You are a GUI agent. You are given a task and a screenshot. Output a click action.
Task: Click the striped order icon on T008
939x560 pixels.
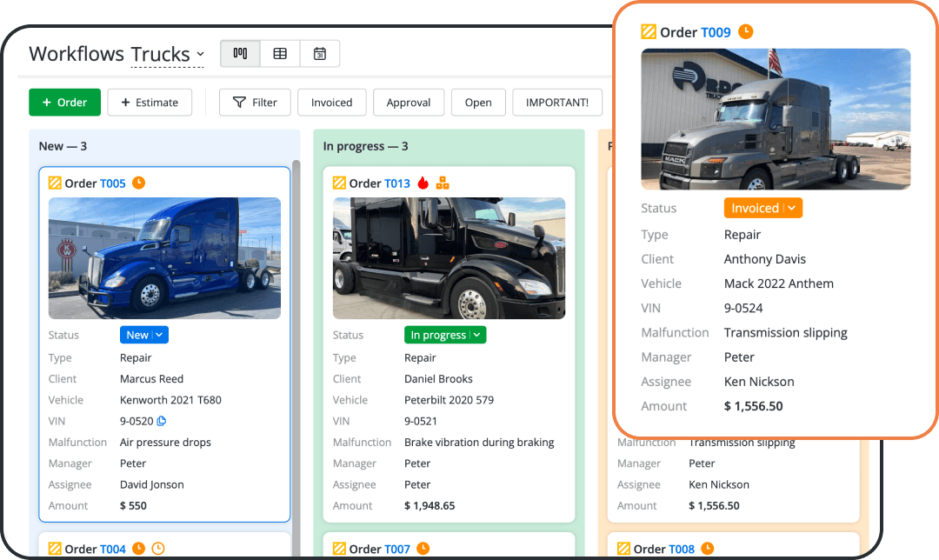click(x=624, y=549)
